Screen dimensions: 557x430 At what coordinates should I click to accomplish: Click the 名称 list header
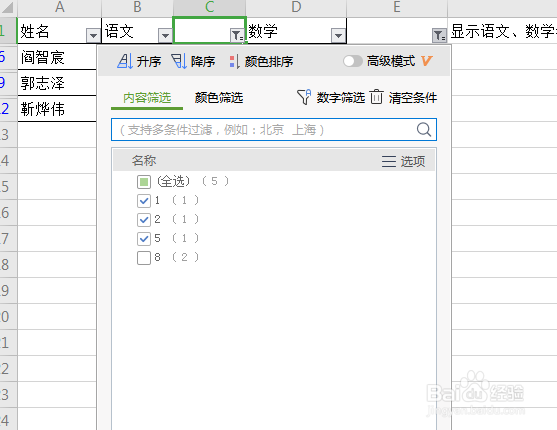click(144, 161)
